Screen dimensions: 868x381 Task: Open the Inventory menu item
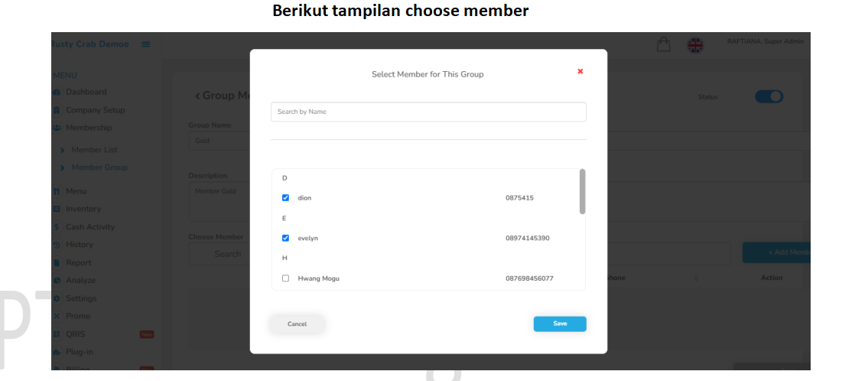tap(83, 209)
